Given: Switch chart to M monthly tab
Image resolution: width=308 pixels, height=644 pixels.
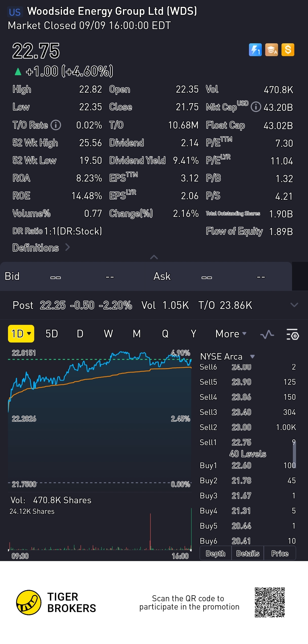Looking at the screenshot, I should click(137, 334).
